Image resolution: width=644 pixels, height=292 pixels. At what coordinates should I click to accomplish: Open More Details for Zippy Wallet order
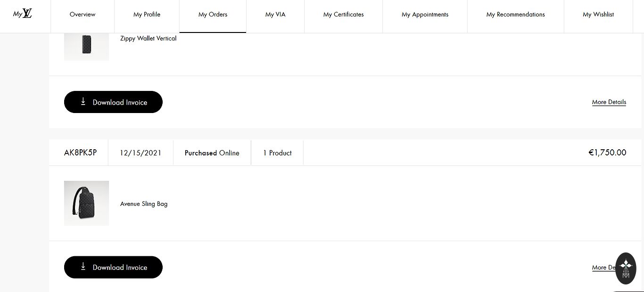pos(609,102)
